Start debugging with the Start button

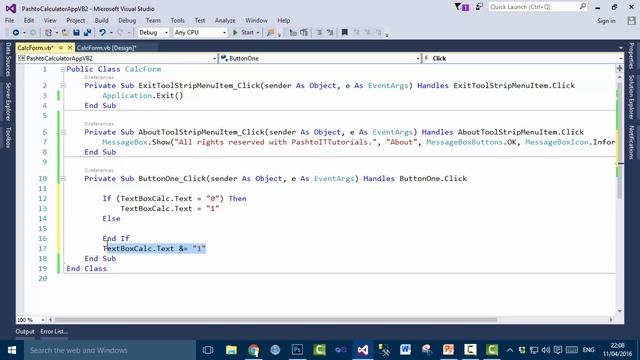click(243, 32)
